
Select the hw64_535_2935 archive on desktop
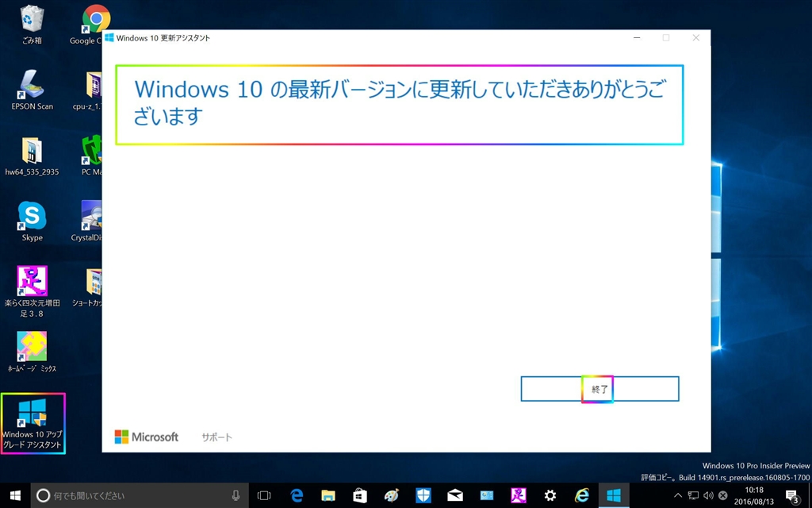[x=32, y=156]
